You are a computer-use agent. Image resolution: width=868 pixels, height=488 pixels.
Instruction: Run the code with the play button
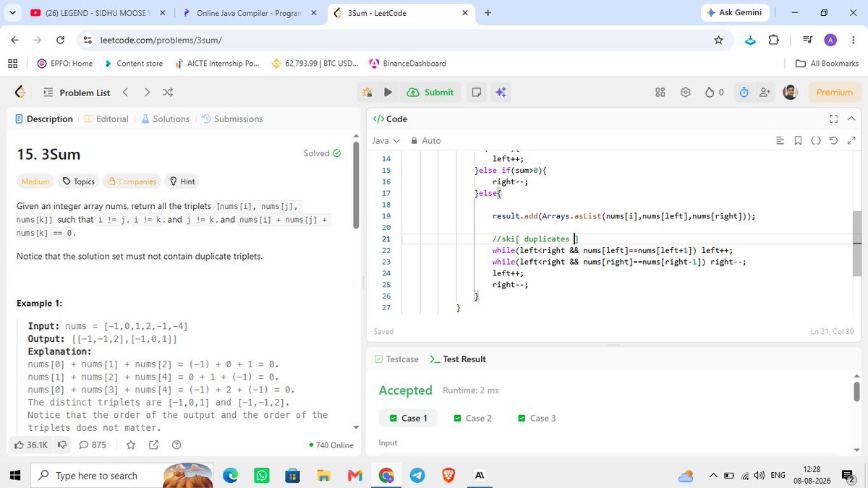(x=388, y=93)
